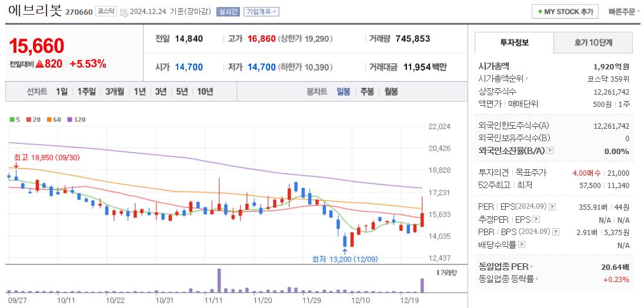
Task: Click the 코스닥 market badge
Action: coord(106,12)
